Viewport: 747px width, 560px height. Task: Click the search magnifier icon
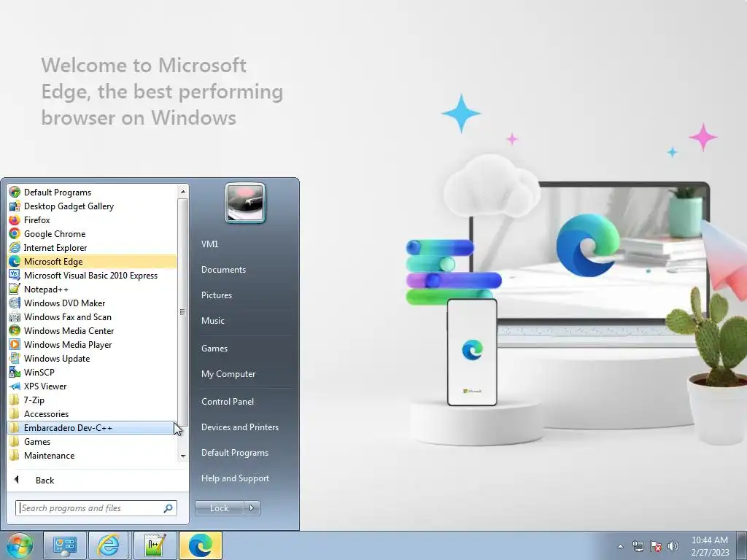(x=169, y=508)
